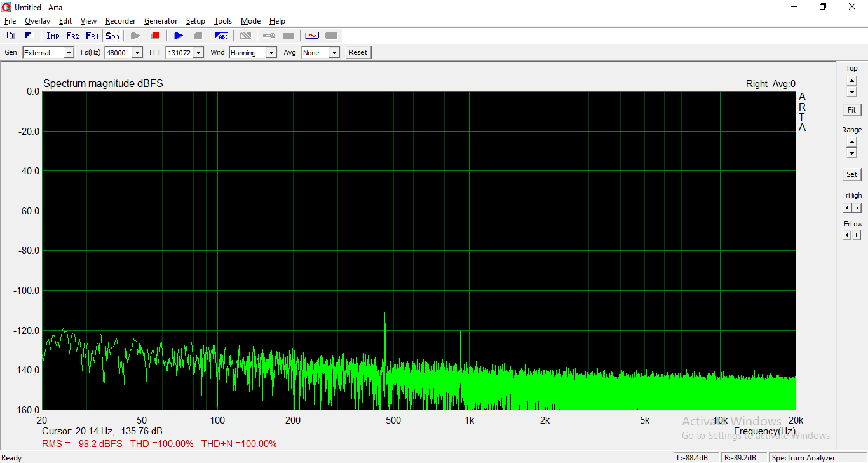Click the FrLow left arrow
Viewport: 868px width, 463px height.
coord(847,235)
